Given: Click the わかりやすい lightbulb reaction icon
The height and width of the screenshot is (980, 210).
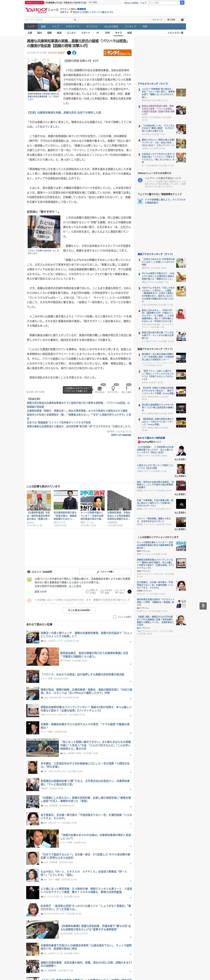Looking at the screenshot, I should [x=113, y=389].
